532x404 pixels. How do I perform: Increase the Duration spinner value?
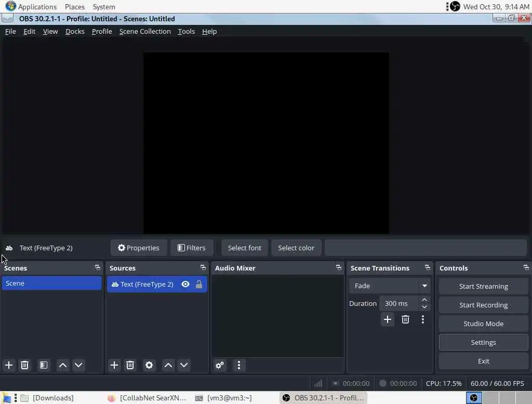[424, 300]
